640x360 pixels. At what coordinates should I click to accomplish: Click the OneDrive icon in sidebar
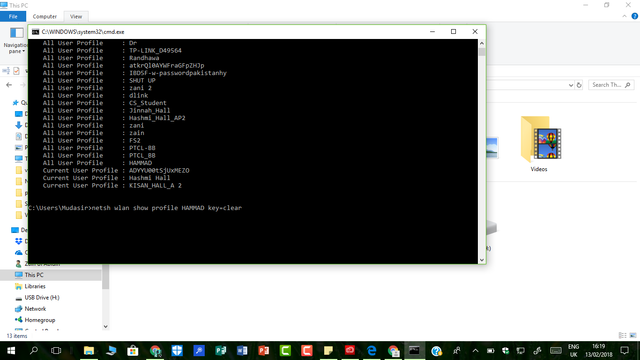pyautogui.click(x=18, y=253)
